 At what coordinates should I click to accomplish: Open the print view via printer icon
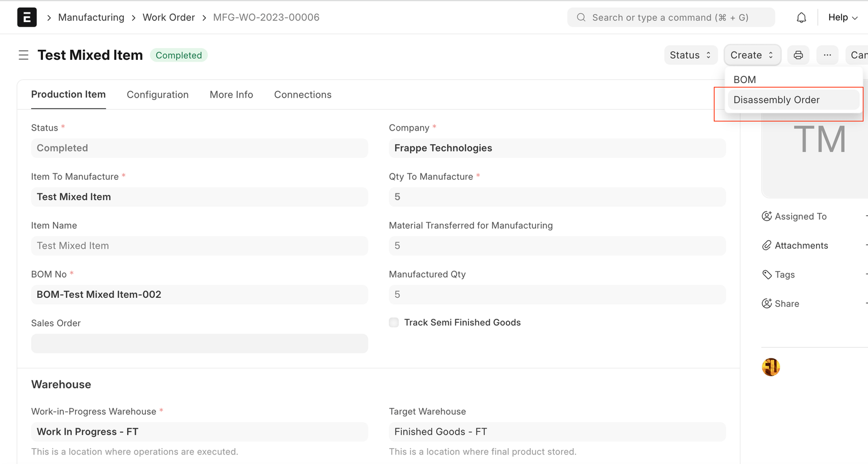coord(798,55)
